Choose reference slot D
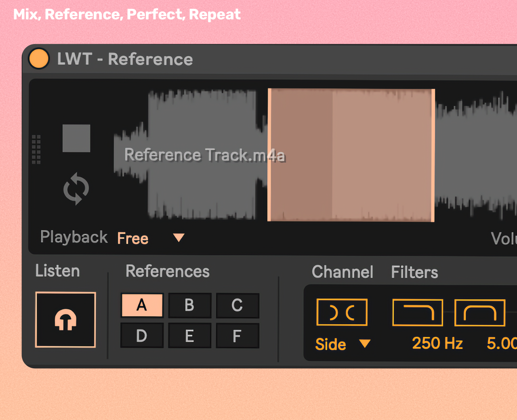517x420 pixels. point(142,336)
